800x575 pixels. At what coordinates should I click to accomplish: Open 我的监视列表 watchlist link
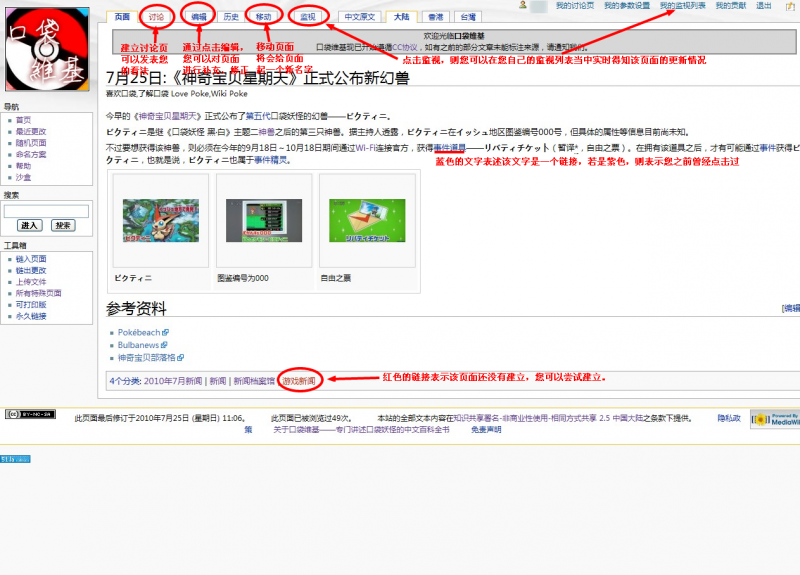[x=683, y=6]
